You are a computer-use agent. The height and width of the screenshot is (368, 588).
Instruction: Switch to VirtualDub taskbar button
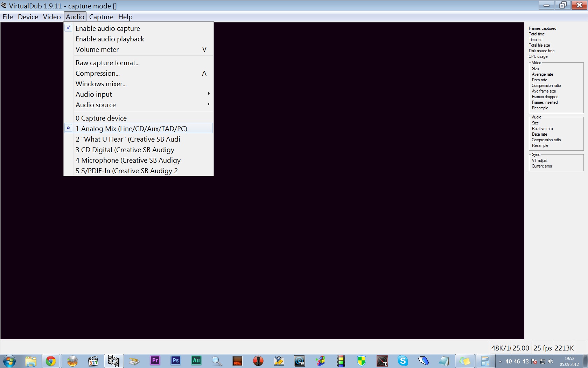tap(114, 361)
